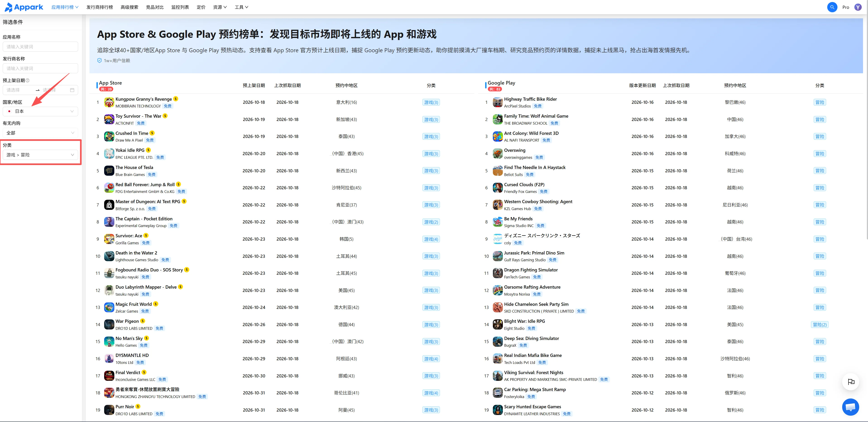Expand the 资源 dropdown menu
Viewport: 868px width, 422px height.
click(x=220, y=7)
